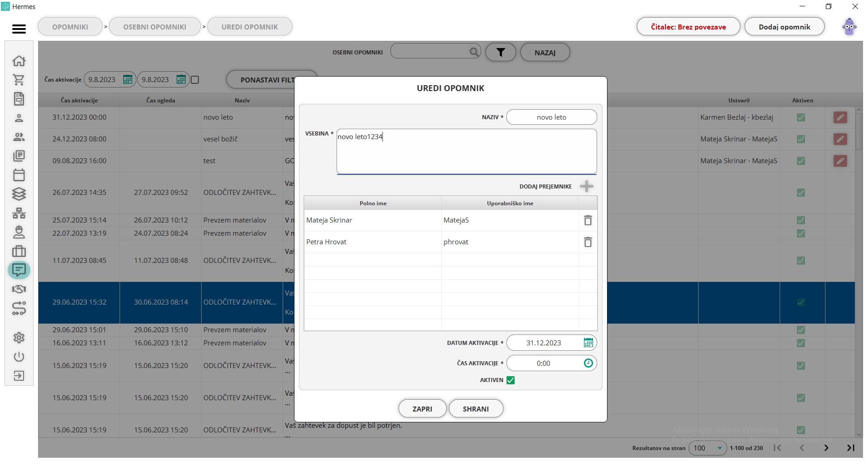
Task: Edit the test reminder pencil icon
Action: 840,161
